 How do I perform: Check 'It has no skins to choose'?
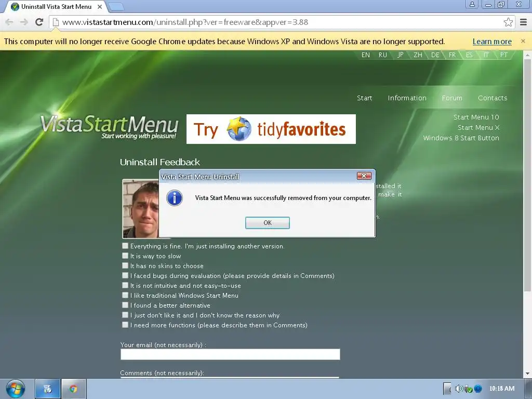click(x=125, y=265)
